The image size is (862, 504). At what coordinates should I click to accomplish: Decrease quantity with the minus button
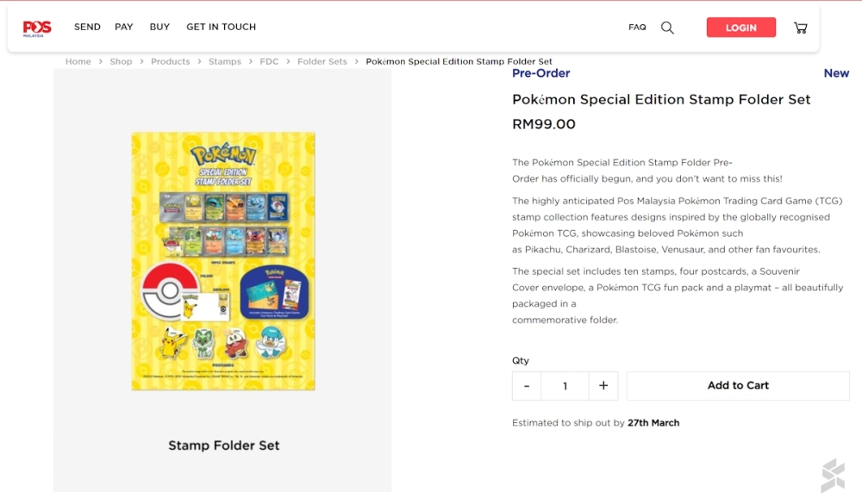[526, 386]
